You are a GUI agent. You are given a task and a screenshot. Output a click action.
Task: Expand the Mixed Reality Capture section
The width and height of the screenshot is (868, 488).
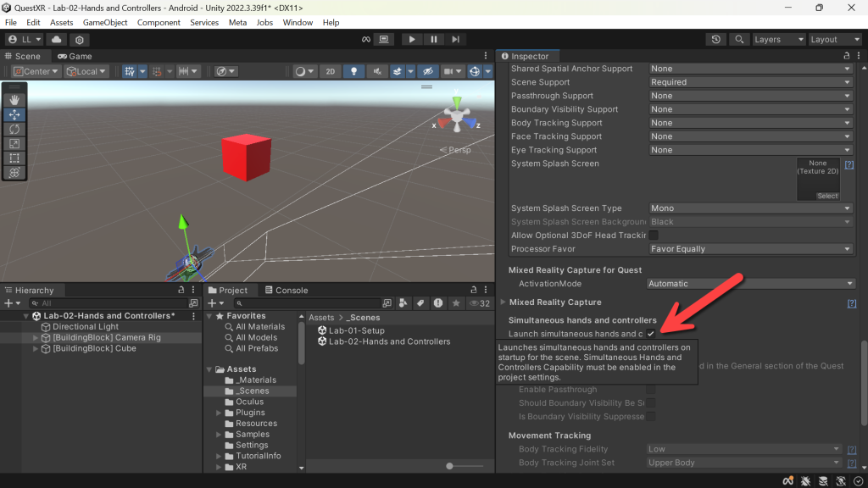[x=504, y=302]
